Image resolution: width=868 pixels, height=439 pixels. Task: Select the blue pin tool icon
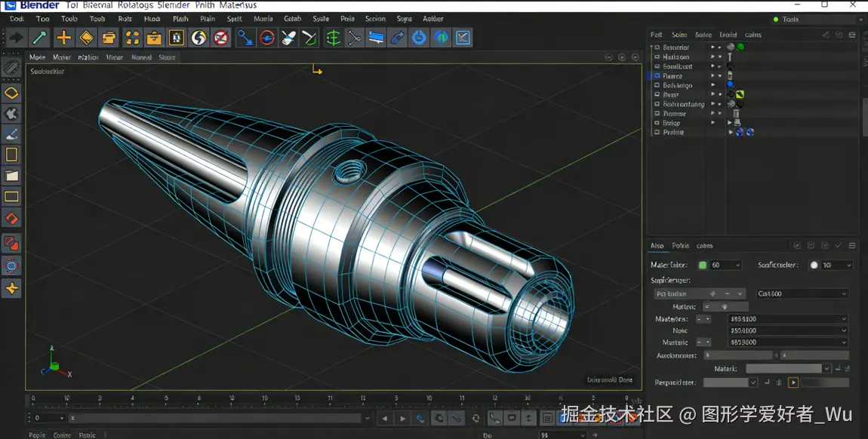coord(245,38)
